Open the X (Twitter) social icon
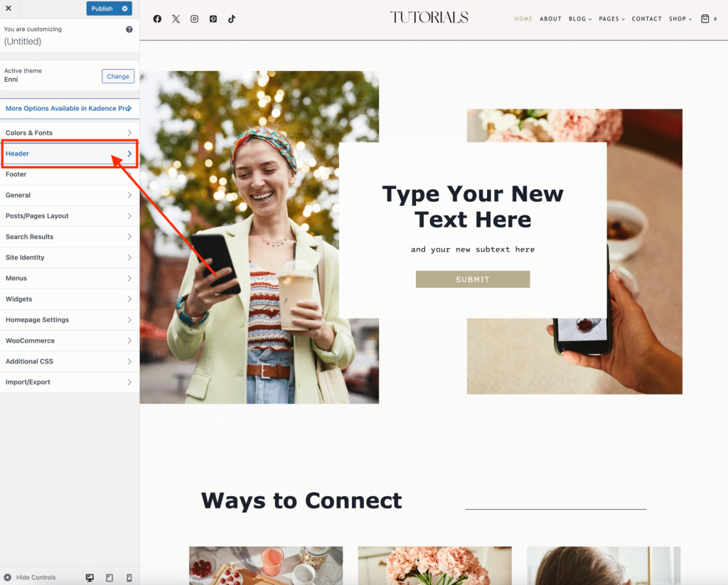Screen dimensions: 728x585 (176, 19)
